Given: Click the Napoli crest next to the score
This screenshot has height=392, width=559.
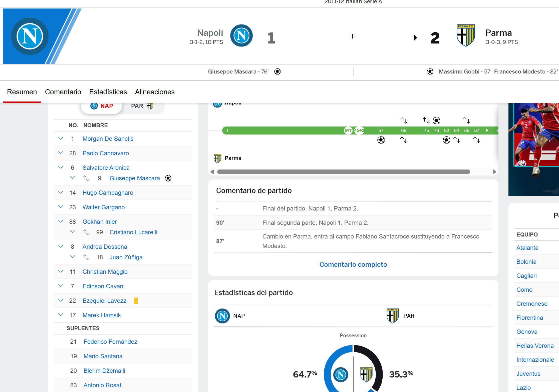Looking at the screenshot, I should pyautogui.click(x=241, y=35).
